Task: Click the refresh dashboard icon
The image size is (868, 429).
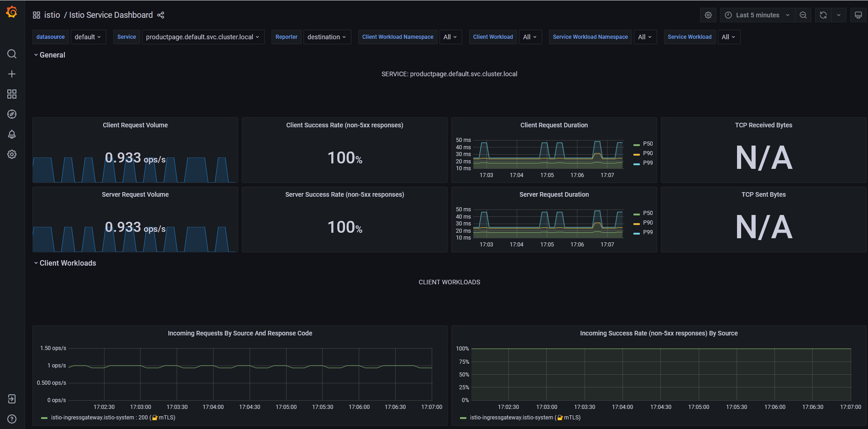Action: 823,15
